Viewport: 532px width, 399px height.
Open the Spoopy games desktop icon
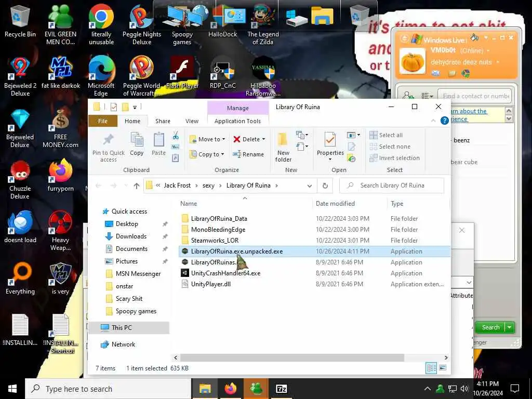[x=182, y=24]
